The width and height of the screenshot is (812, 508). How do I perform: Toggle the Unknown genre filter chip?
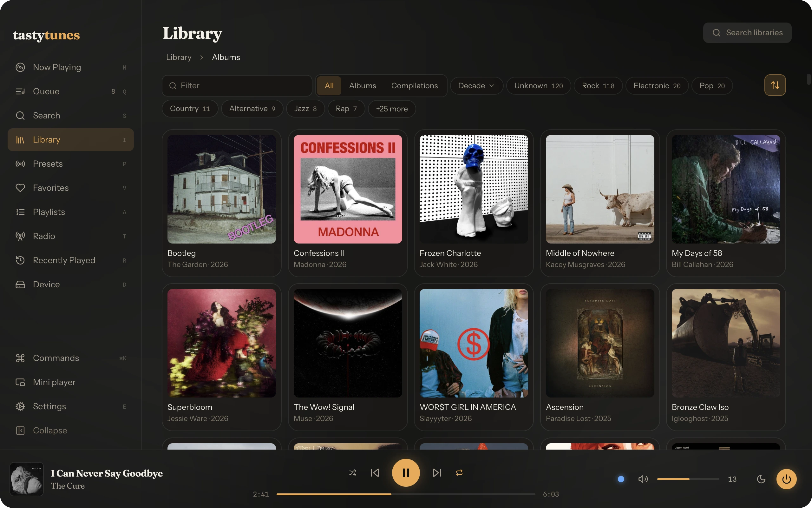coord(539,86)
